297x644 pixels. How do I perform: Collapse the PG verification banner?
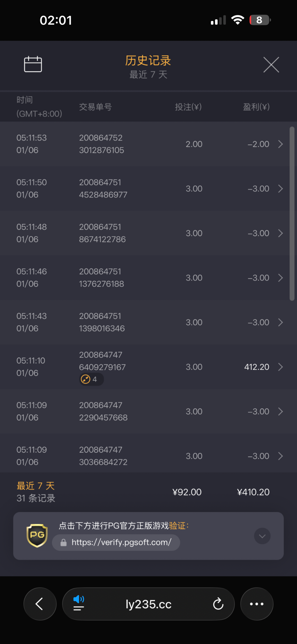click(x=262, y=536)
